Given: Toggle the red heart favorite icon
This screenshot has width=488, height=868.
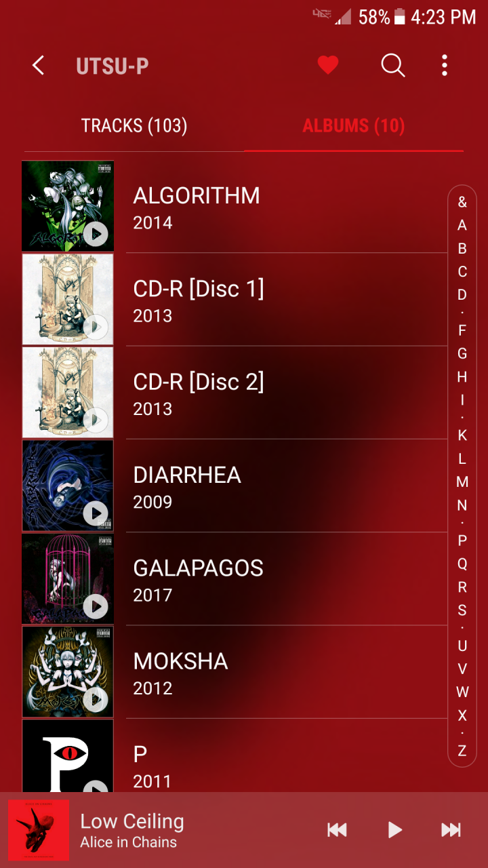Looking at the screenshot, I should [x=328, y=65].
